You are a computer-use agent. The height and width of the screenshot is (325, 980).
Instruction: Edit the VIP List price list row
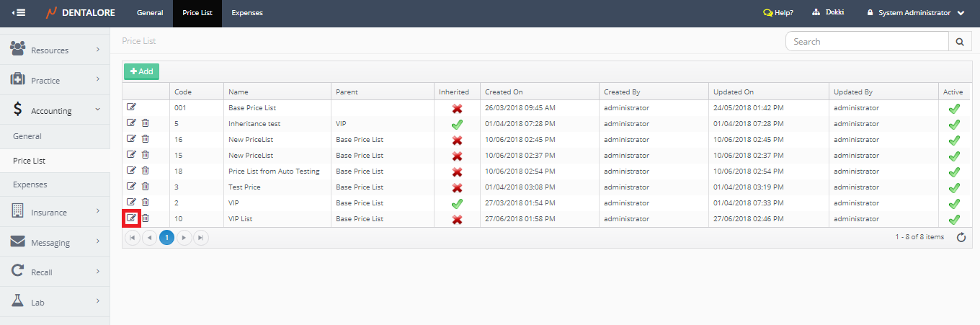click(x=131, y=218)
